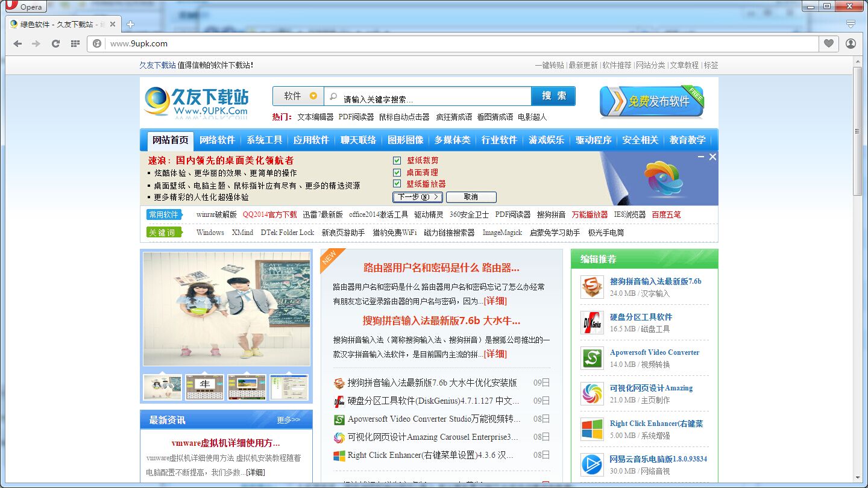Click icon beside 搜狗拼音输入法最新版7.6b list entry
Viewport: 868px width, 488px height.
[339, 383]
